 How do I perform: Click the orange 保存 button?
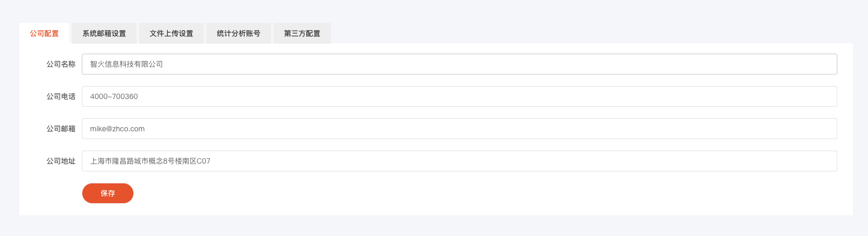pos(108,193)
